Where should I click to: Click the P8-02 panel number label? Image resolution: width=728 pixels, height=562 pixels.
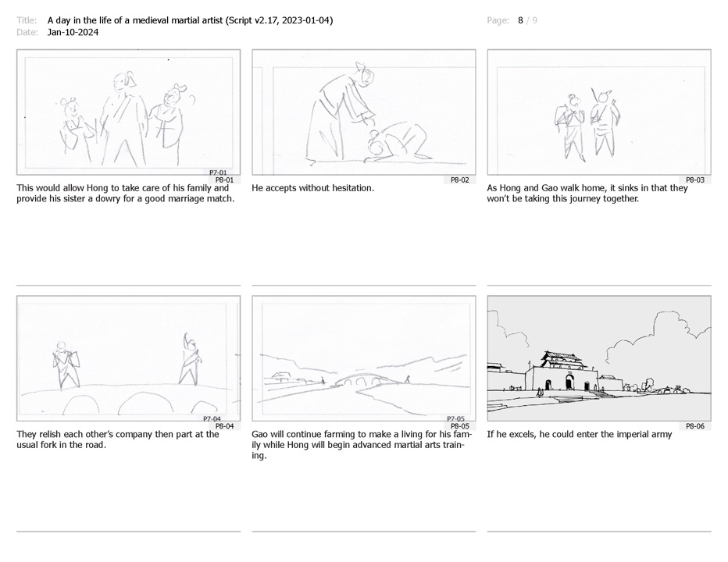pos(459,180)
